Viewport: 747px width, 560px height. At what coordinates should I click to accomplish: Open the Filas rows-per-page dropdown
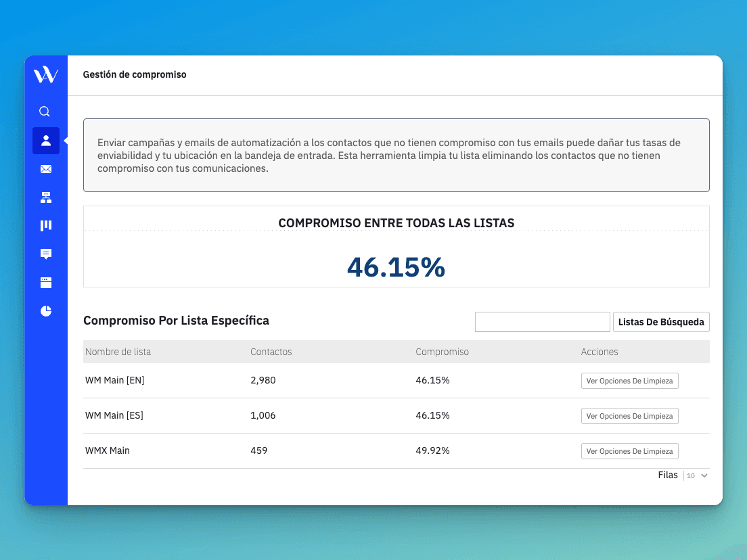pos(697,475)
